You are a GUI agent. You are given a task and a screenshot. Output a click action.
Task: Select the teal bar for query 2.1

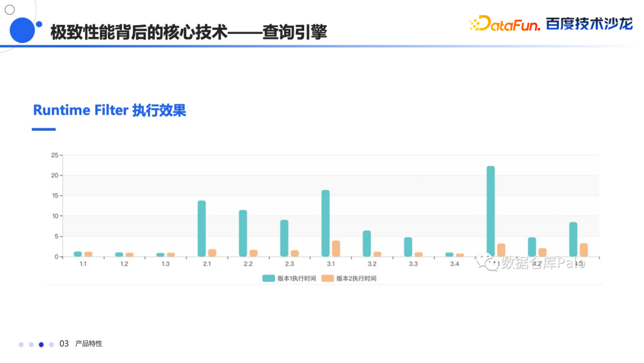(202, 229)
